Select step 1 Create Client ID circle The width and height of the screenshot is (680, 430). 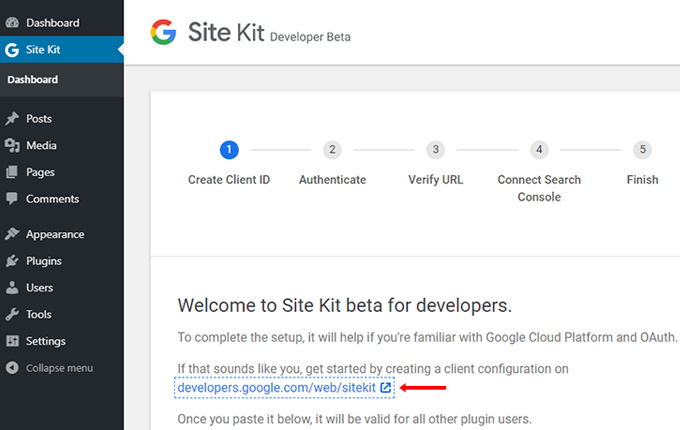[x=229, y=150]
